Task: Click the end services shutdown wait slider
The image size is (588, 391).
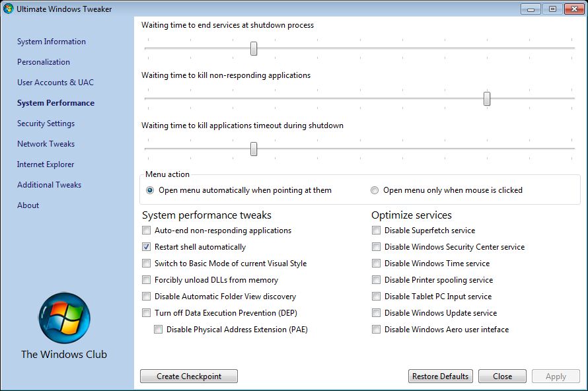Action: click(254, 48)
